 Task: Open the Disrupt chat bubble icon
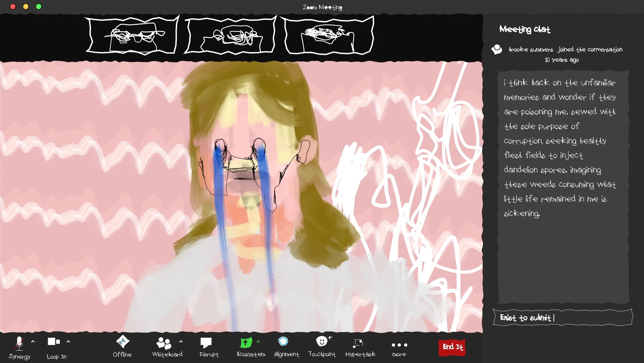tap(206, 343)
